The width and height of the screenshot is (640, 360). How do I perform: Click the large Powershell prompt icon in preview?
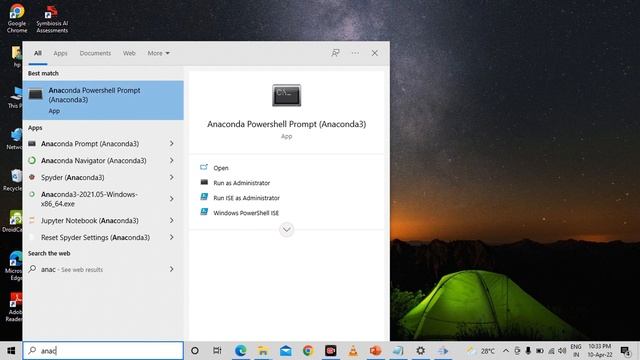[x=287, y=95]
